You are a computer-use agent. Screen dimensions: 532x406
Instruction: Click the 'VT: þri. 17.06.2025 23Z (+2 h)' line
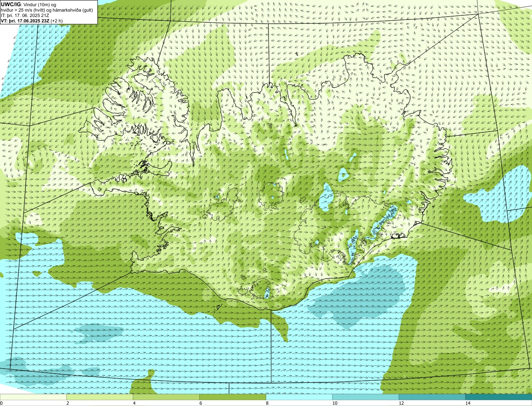click(x=32, y=20)
